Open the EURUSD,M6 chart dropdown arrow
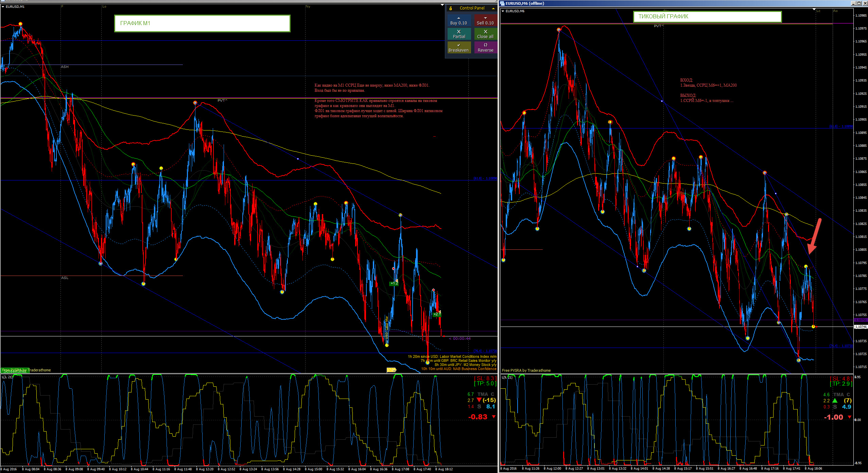Image resolution: width=868 pixels, height=473 pixels. pyautogui.click(x=503, y=11)
